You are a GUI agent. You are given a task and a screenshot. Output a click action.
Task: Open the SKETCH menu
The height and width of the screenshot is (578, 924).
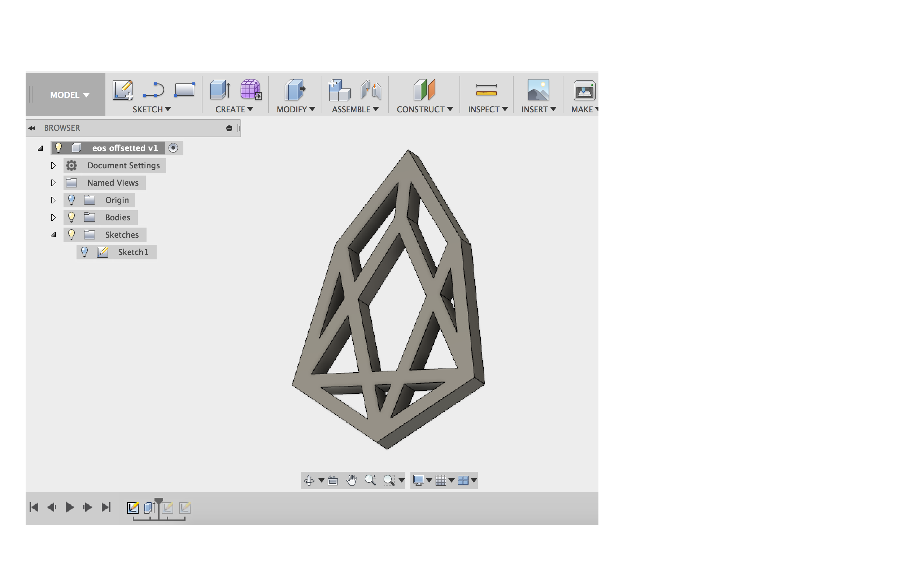point(152,109)
